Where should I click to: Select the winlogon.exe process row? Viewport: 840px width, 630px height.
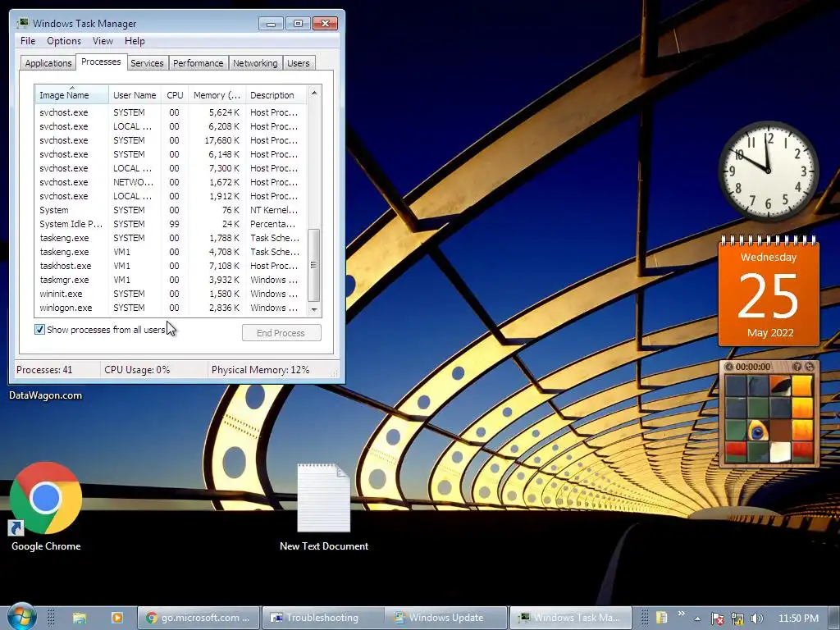tap(171, 308)
